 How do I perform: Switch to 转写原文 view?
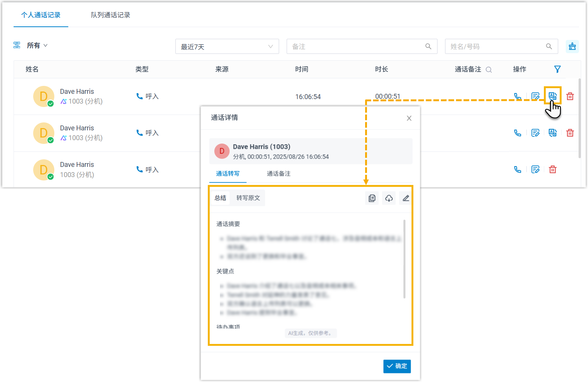[248, 198]
